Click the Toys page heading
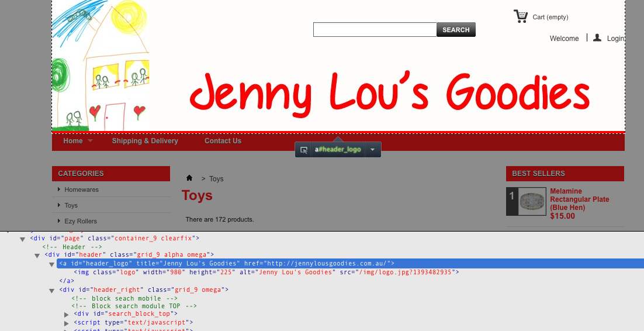The height and width of the screenshot is (331, 644). coord(197,195)
